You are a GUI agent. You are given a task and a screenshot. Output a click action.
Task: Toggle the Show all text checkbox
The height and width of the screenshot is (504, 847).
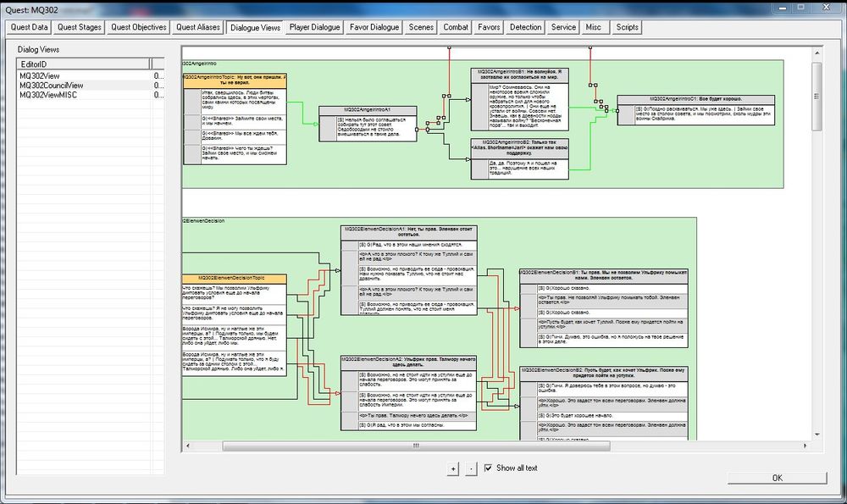click(489, 468)
